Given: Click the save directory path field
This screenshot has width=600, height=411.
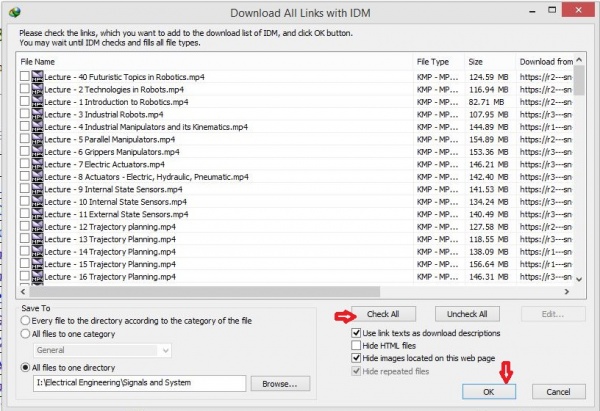Looking at the screenshot, I should click(139, 383).
